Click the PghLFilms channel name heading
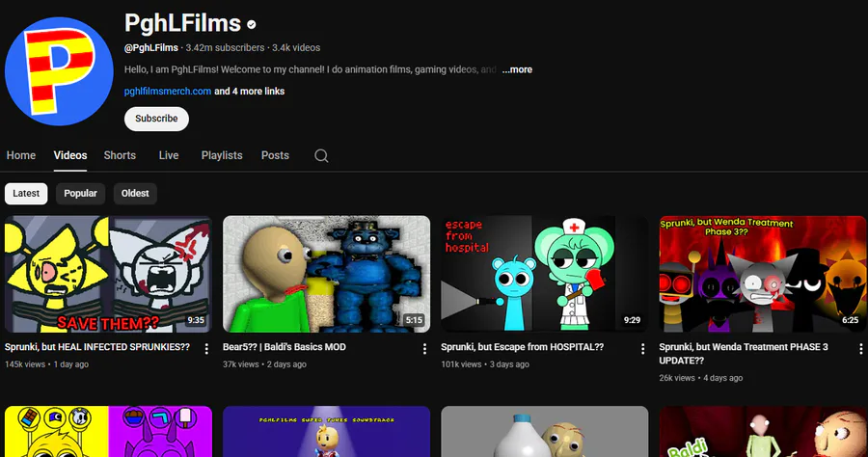Image resolution: width=868 pixels, height=457 pixels. pos(182,24)
